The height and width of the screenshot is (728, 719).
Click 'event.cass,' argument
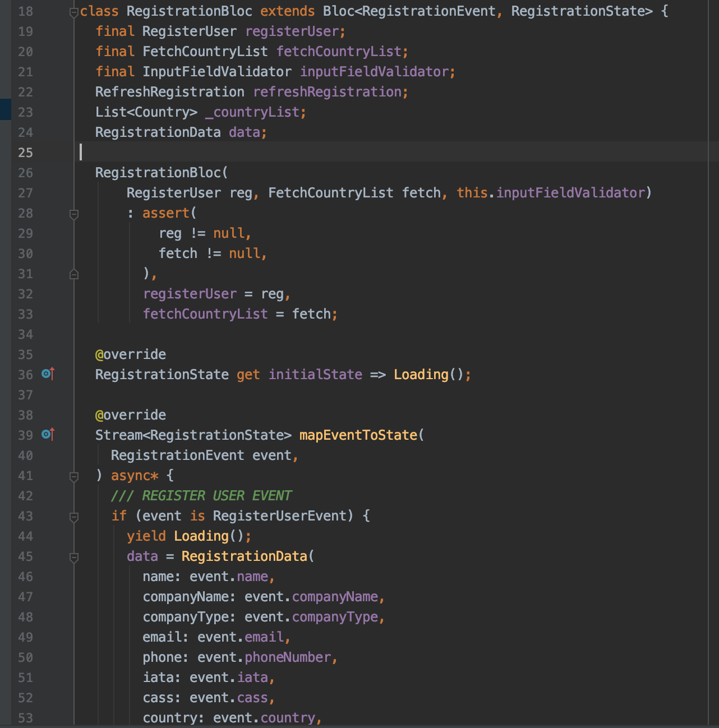(232, 698)
